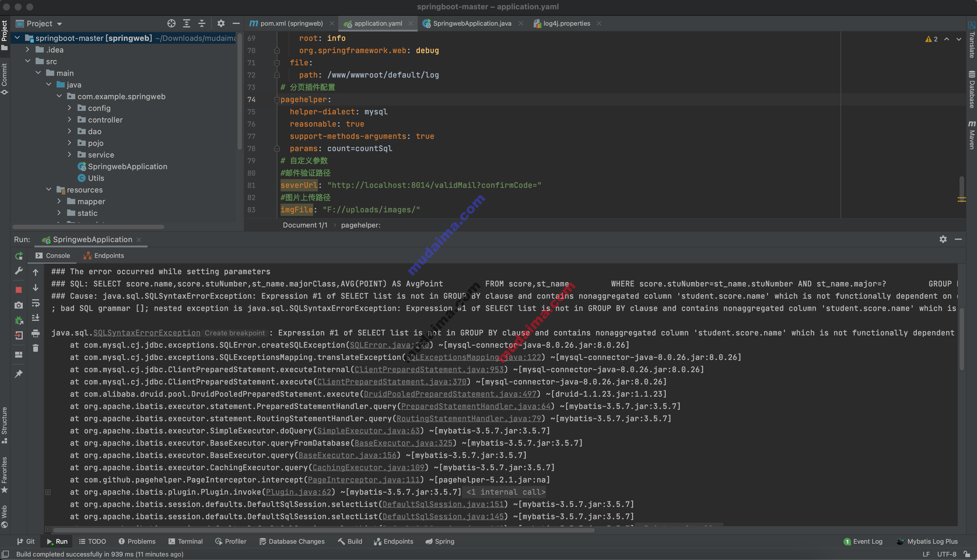Open SQLError.java:129 link in stack trace
This screenshot has height=560, width=977.
click(389, 345)
